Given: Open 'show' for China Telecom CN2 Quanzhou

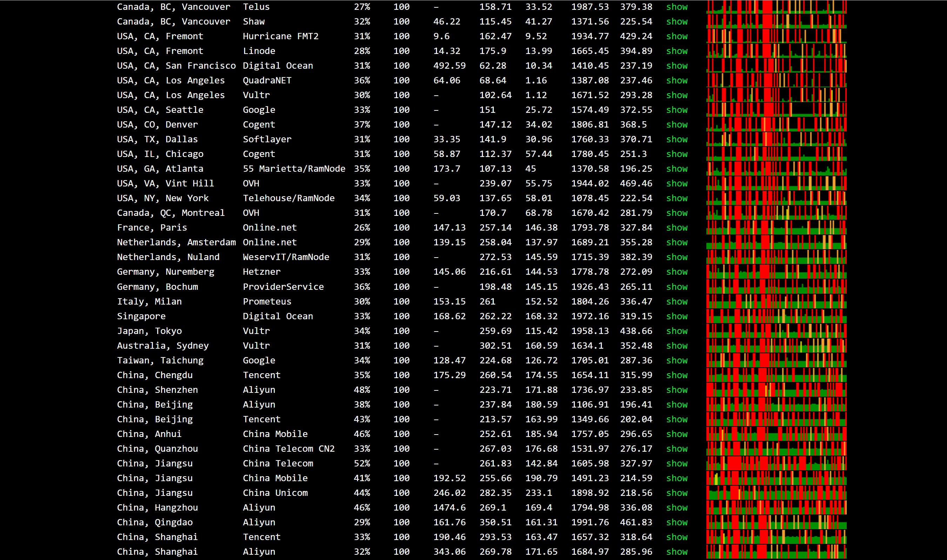Looking at the screenshot, I should pyautogui.click(x=677, y=449).
